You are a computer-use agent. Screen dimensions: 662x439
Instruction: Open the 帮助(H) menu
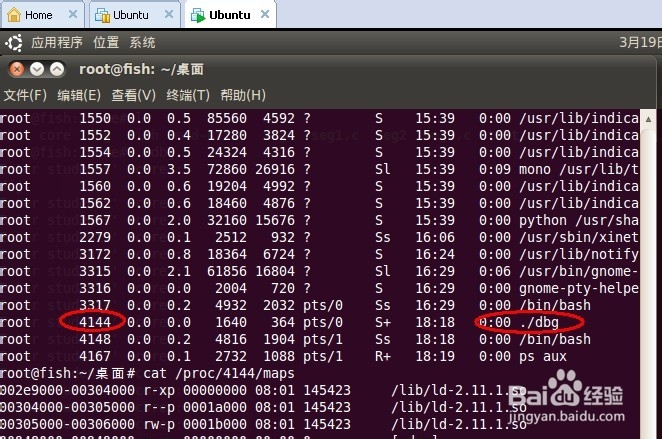point(243,95)
